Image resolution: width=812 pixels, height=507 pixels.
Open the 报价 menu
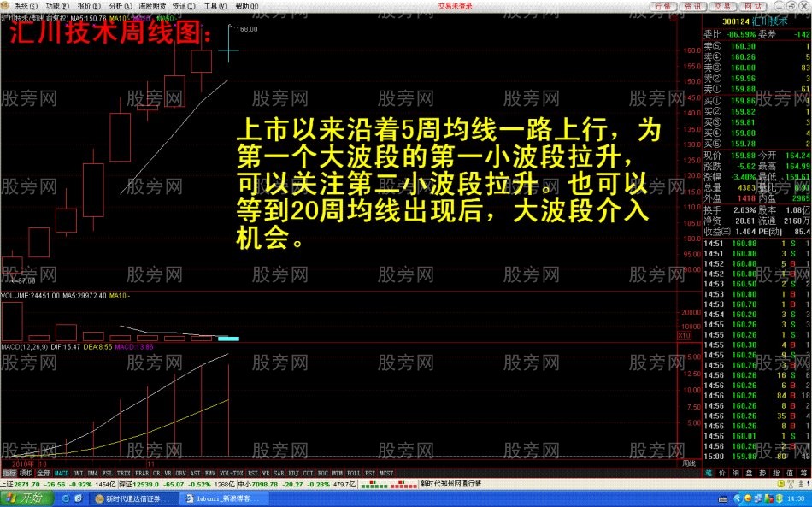pyautogui.click(x=87, y=6)
